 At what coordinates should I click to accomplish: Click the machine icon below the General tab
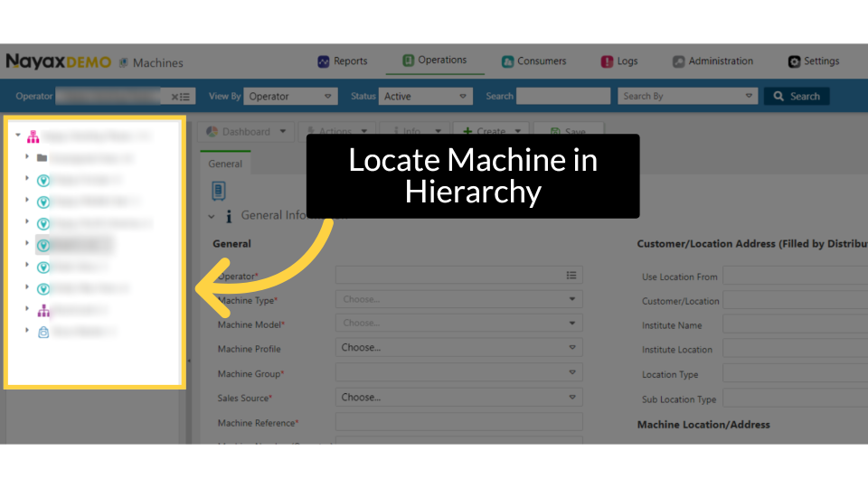click(218, 191)
